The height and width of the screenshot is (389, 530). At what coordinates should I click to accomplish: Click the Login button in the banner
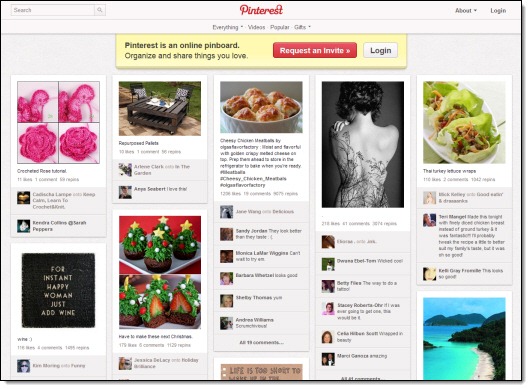(x=381, y=50)
